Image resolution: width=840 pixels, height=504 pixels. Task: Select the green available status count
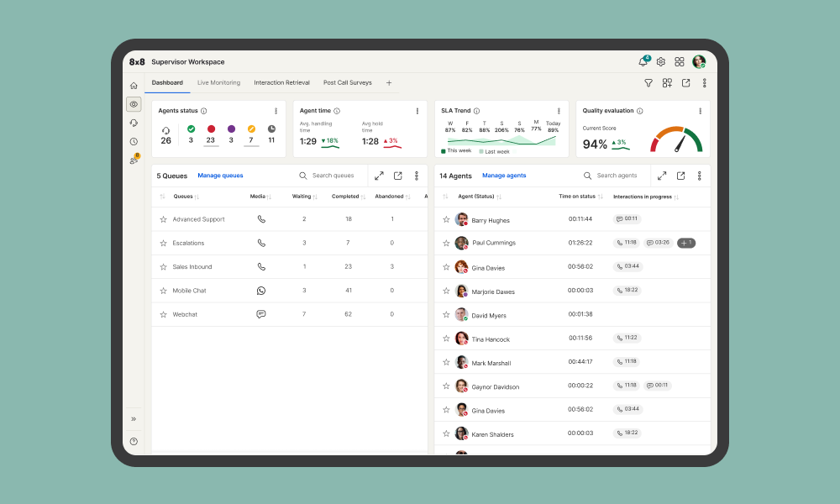click(x=191, y=134)
